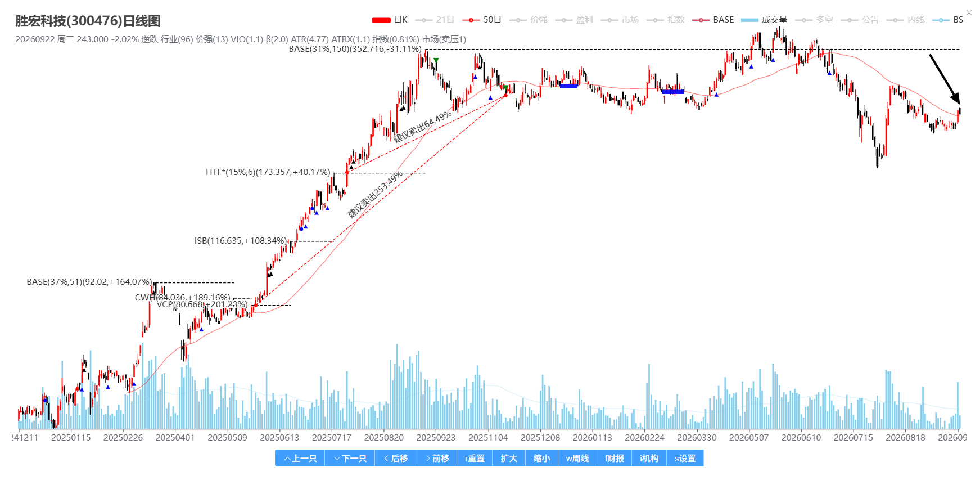Enable the 多空 legend item

pyautogui.click(x=814, y=20)
